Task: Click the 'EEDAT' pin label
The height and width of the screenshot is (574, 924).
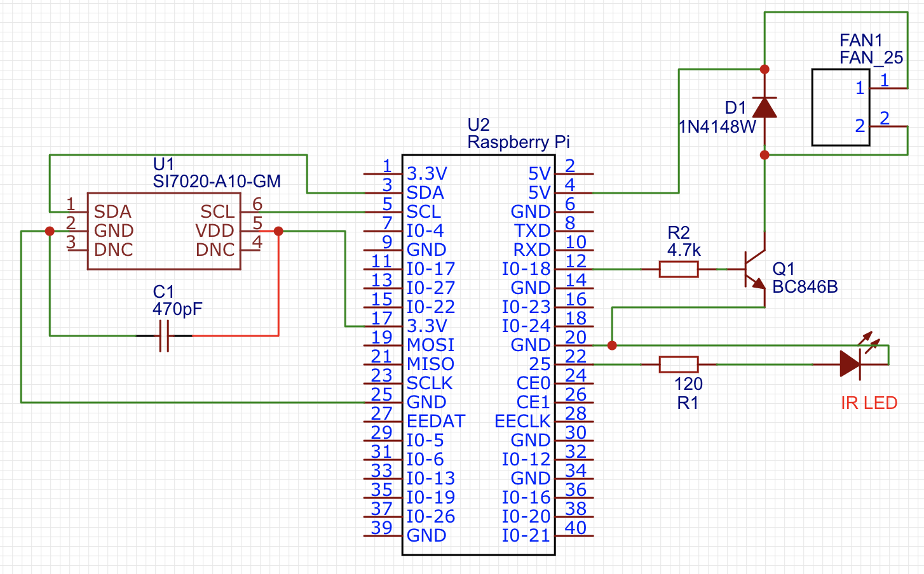Action: pos(436,422)
